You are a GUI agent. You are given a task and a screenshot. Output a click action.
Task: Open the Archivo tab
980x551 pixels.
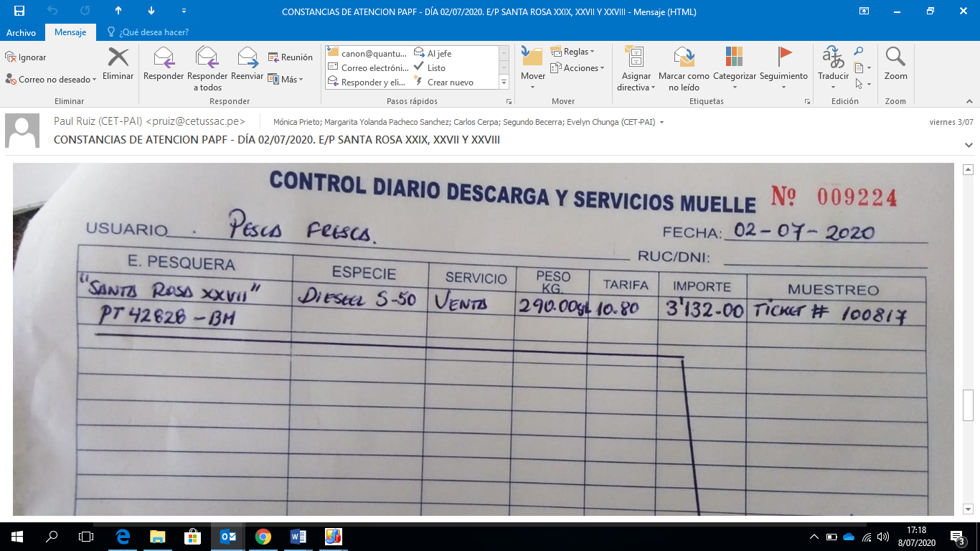click(21, 32)
